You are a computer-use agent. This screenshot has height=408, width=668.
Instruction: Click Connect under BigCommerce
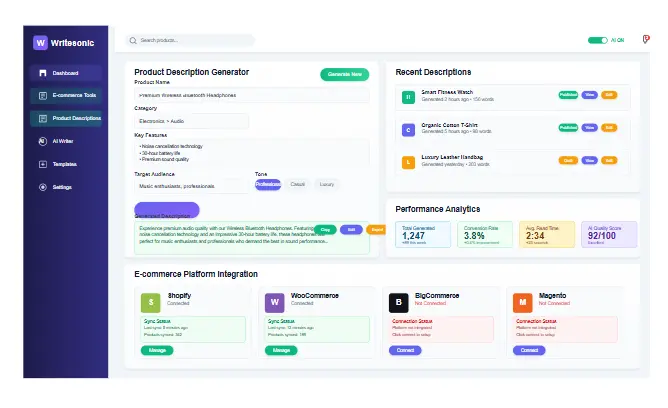(x=405, y=351)
